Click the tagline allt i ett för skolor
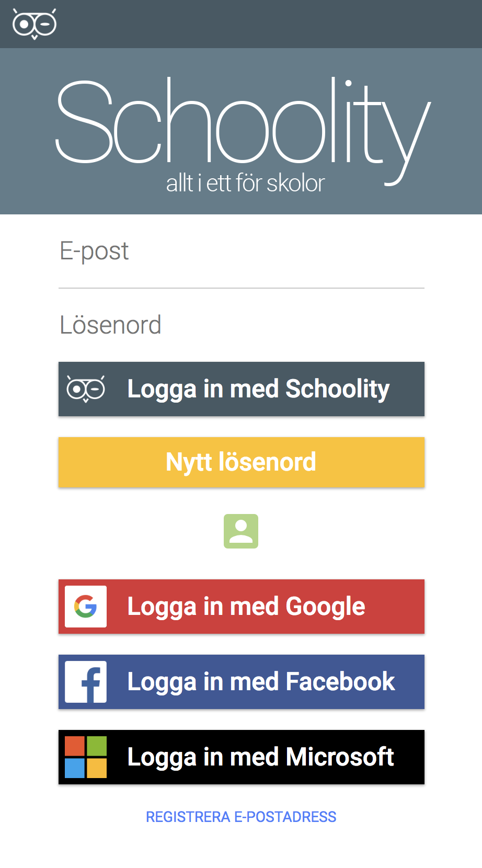Viewport: 482px width, 868px height. [245, 183]
